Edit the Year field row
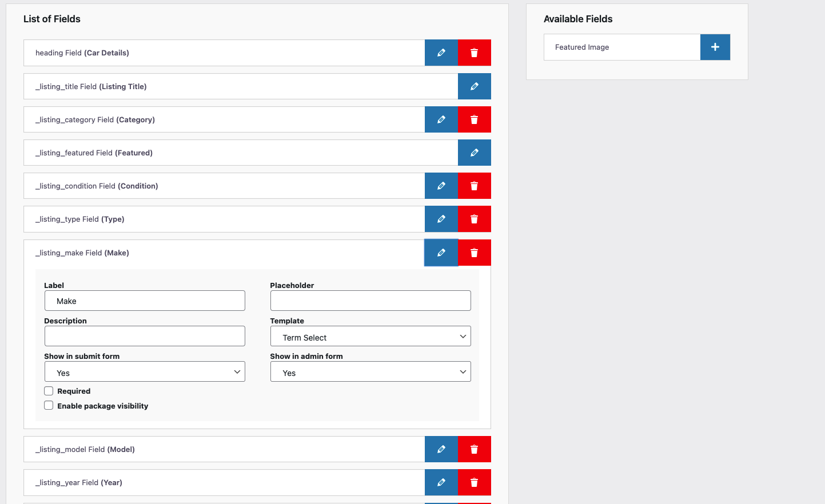Viewport: 825px width, 504px height. click(x=441, y=482)
